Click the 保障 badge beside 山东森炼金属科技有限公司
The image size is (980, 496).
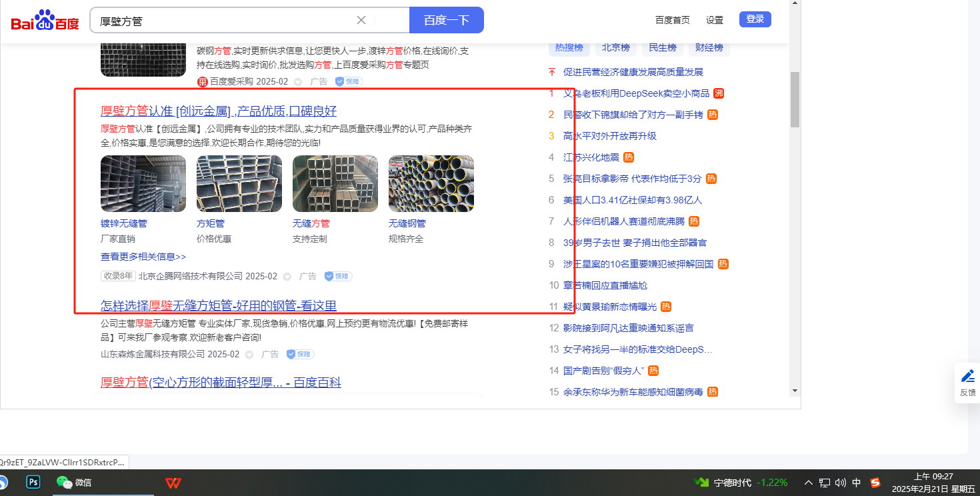pos(300,354)
